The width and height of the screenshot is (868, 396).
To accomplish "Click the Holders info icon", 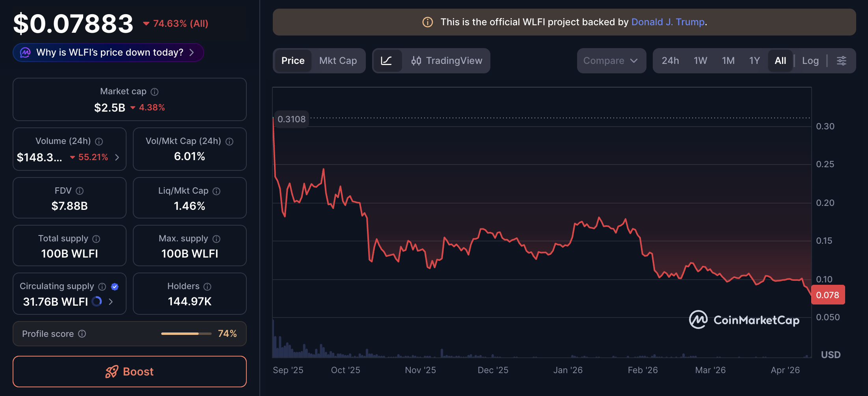I will pos(207,286).
